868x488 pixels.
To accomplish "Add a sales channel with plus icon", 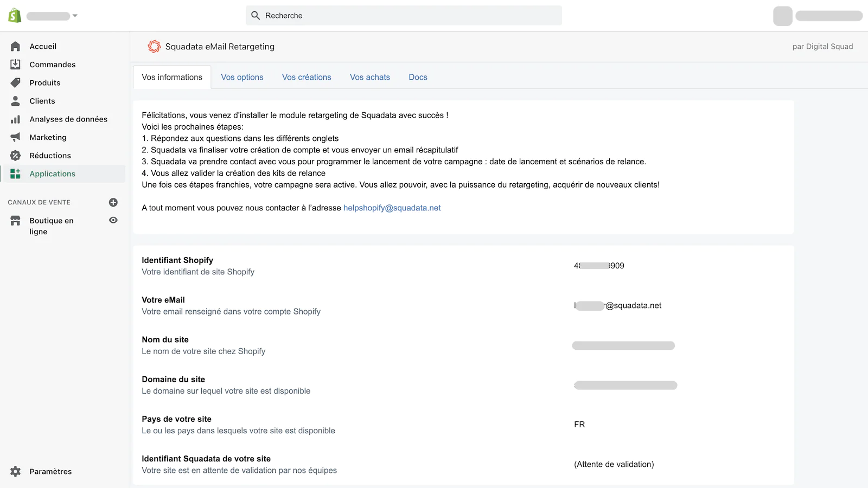I will click(x=113, y=202).
